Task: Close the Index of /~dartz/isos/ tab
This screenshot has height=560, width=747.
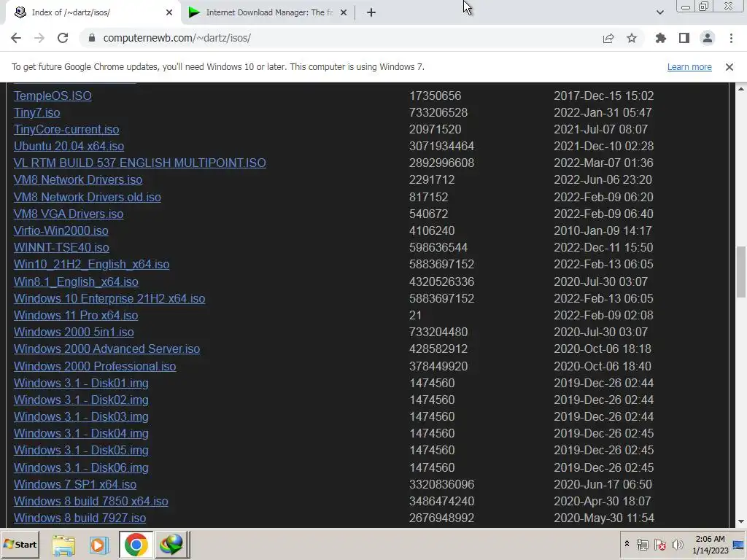Action: (169, 13)
